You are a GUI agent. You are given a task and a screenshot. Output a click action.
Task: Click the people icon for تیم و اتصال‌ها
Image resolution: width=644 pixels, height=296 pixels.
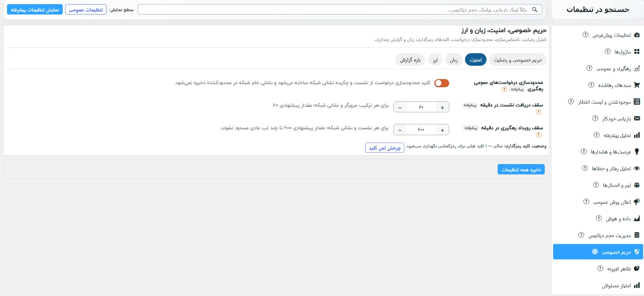(637, 185)
